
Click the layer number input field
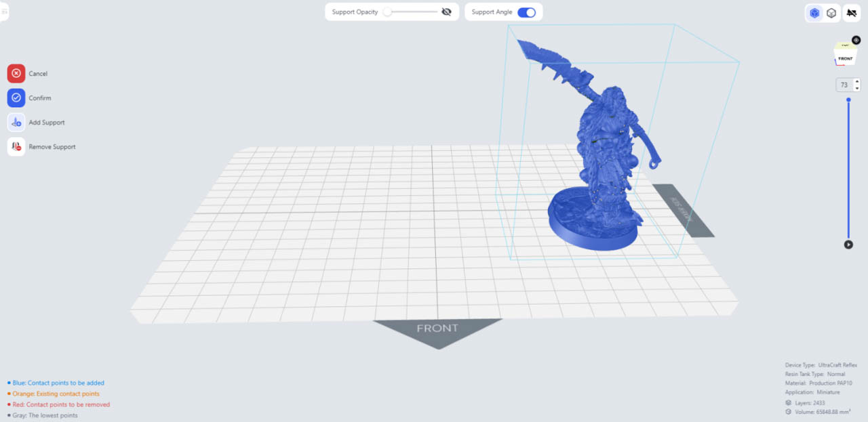coord(844,85)
